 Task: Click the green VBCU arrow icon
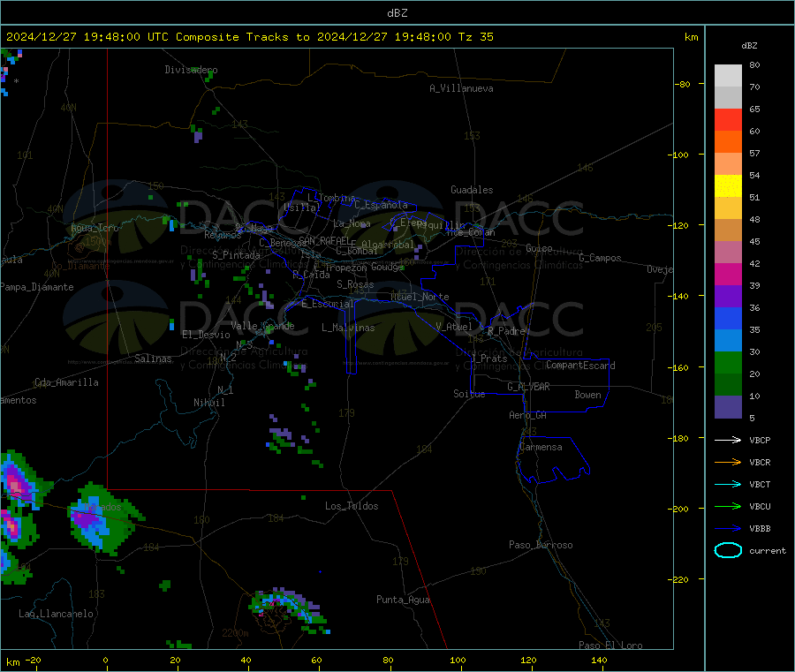(728, 506)
